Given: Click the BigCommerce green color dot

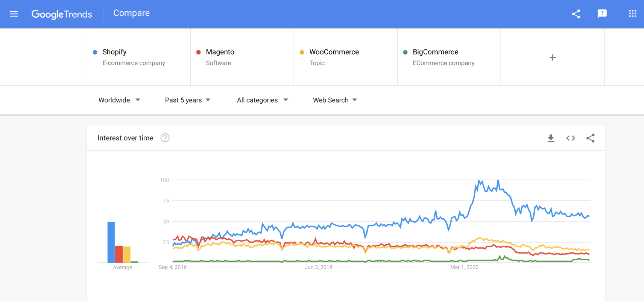Looking at the screenshot, I should [x=405, y=52].
